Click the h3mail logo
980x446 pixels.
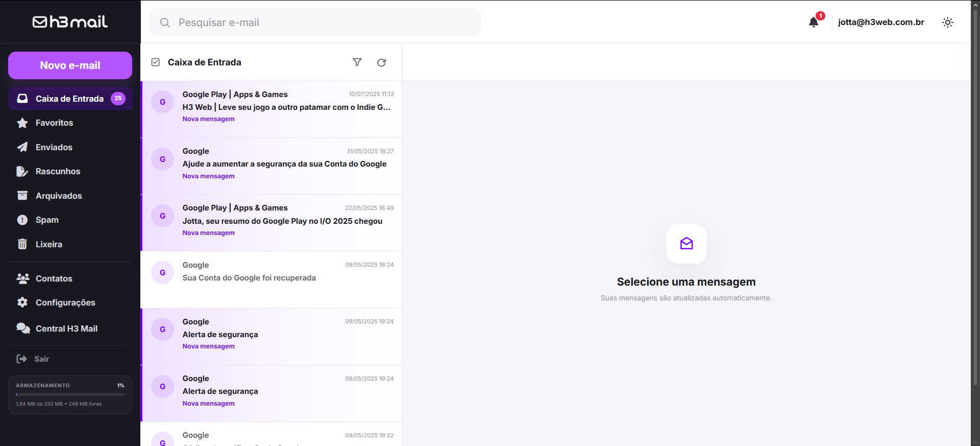pyautogui.click(x=70, y=21)
